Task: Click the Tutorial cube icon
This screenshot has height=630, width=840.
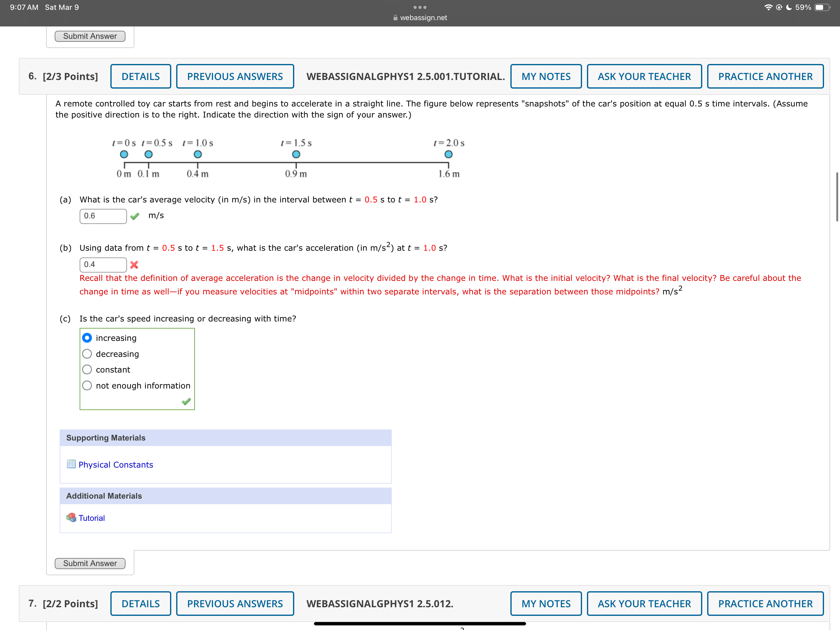Action: 71,517
